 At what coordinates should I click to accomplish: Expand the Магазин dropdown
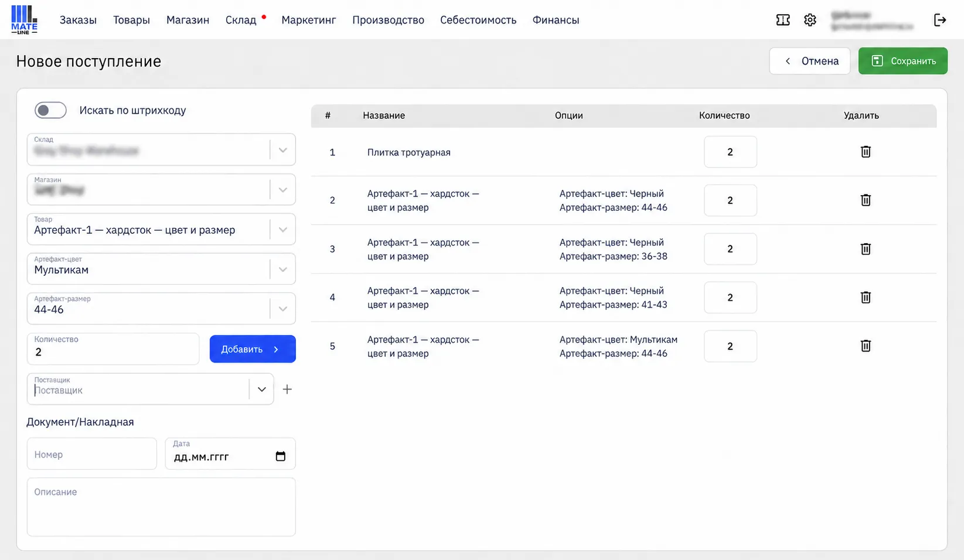(282, 190)
